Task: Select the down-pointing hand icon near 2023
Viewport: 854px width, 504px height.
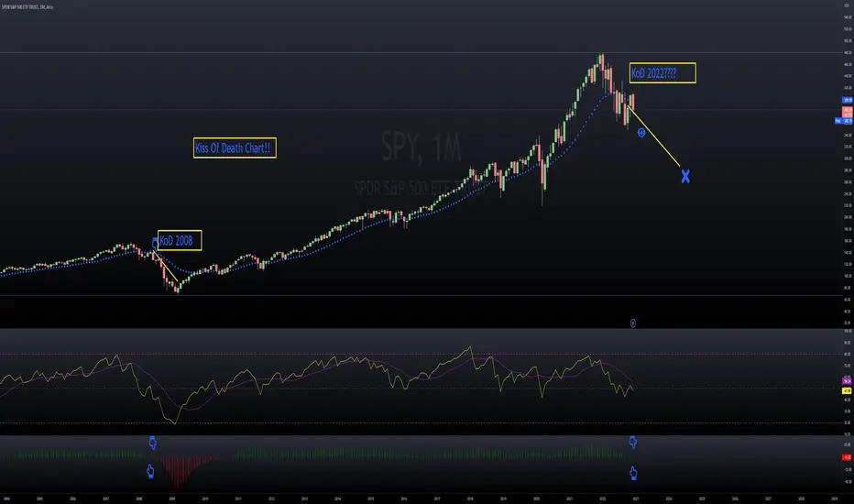Action: point(633,442)
